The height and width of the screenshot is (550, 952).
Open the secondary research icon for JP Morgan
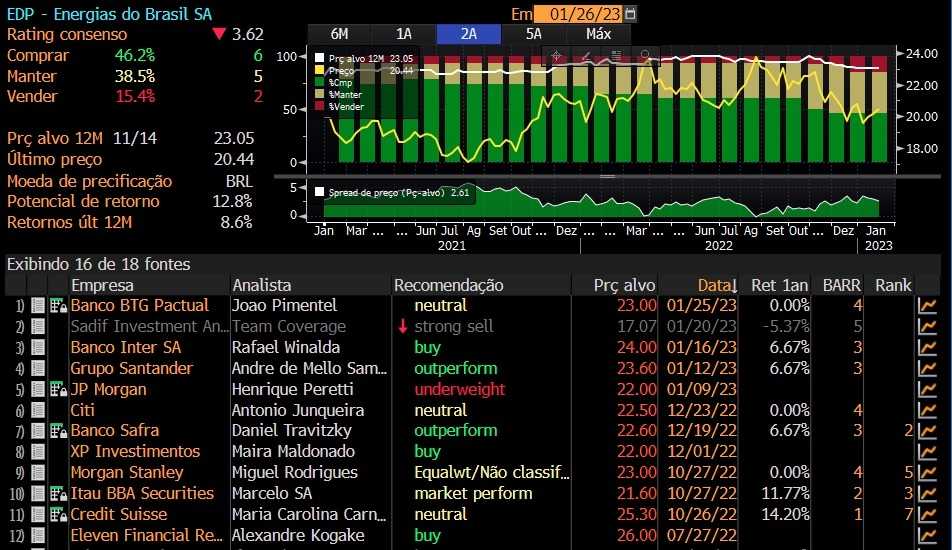(58, 389)
